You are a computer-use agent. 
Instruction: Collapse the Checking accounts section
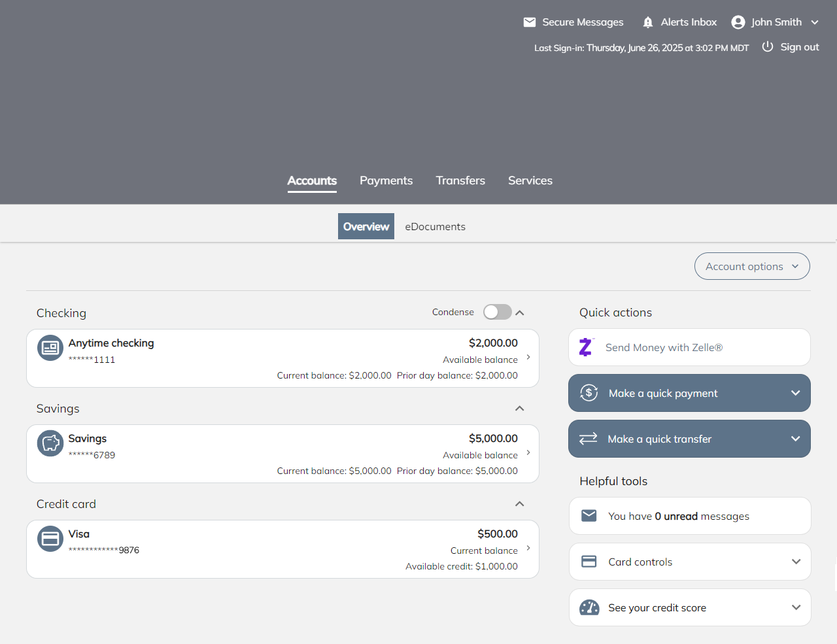[x=520, y=313]
